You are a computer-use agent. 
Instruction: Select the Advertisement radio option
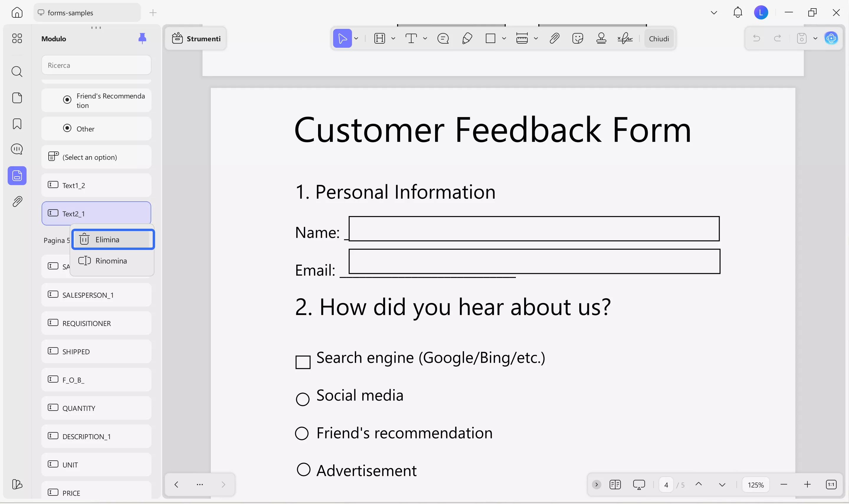[303, 470]
